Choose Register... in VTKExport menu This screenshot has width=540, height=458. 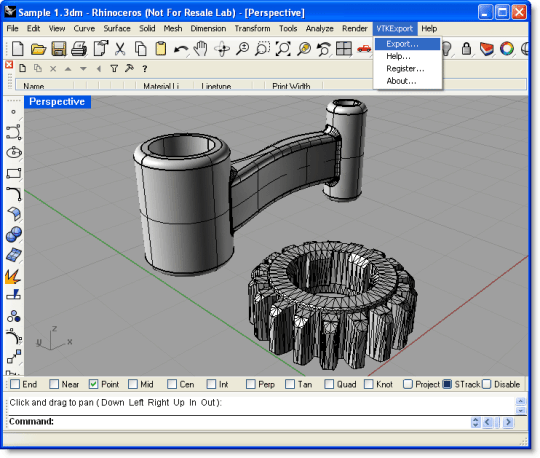click(407, 69)
